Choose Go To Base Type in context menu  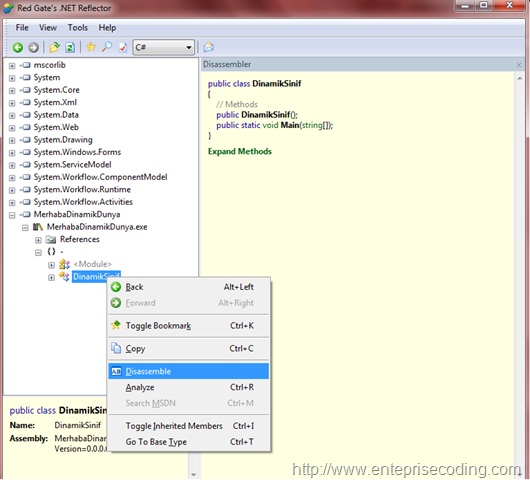pos(189,442)
